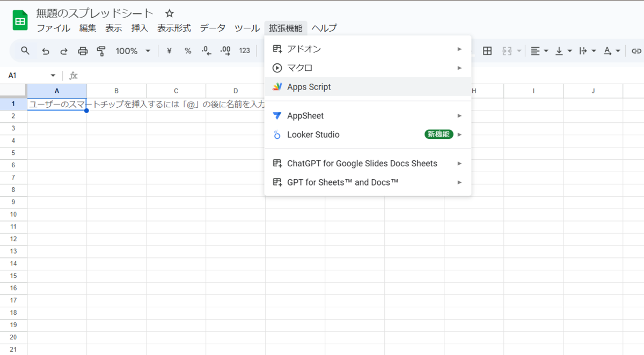
Task: Select column B header
Action: (x=116, y=91)
